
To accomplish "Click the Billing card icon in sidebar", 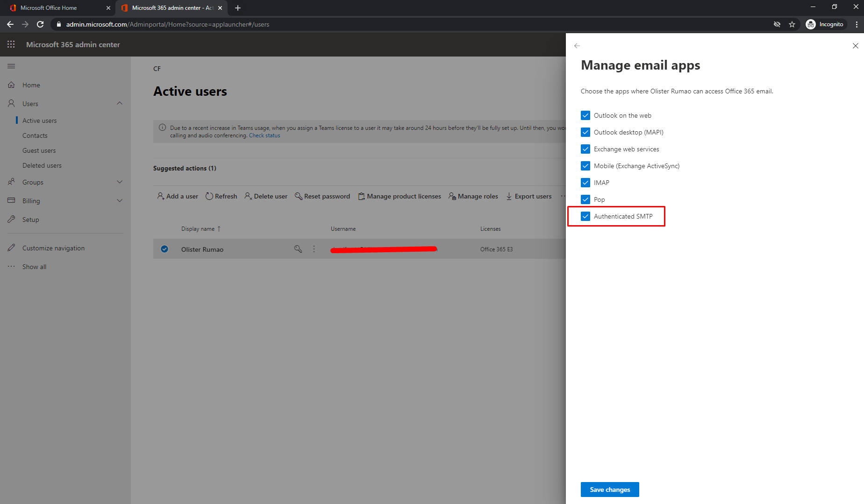I will (11, 200).
